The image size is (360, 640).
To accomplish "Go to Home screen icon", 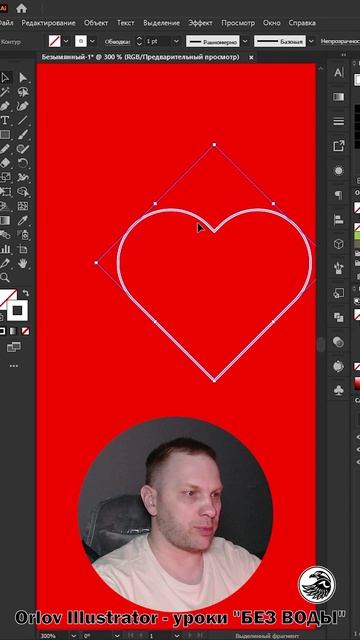I will pos(21,8).
